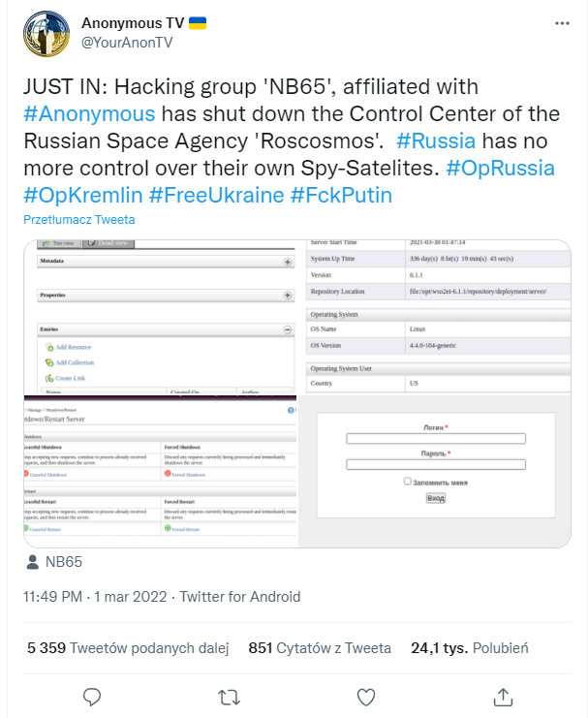Toggle the Запомнить меня checkbox
This screenshot has height=718, width=588.
pyautogui.click(x=408, y=481)
